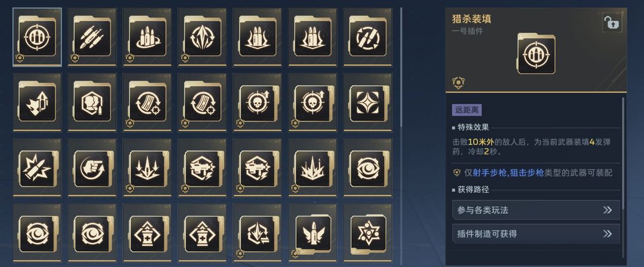This screenshot has width=644, height=267.
Task: Select the four-point sparkle plugin icon
Action: tap(367, 103)
